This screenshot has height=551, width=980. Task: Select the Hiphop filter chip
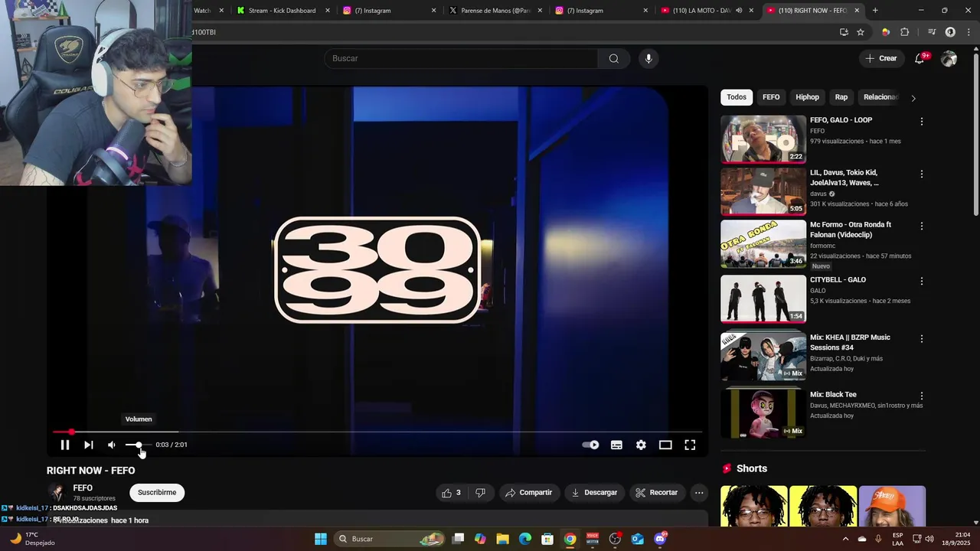(x=807, y=97)
